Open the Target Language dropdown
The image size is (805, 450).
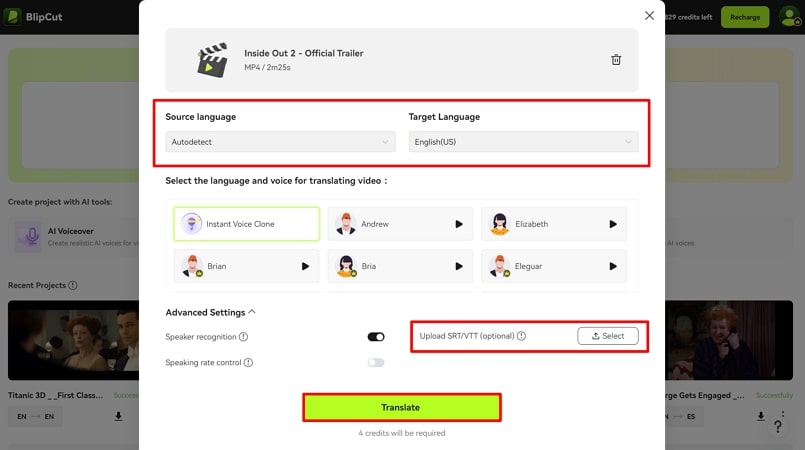click(523, 142)
